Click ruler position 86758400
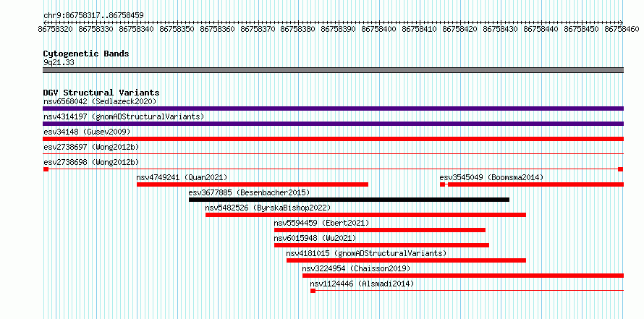This screenshot has width=644, height=319. tap(379, 29)
